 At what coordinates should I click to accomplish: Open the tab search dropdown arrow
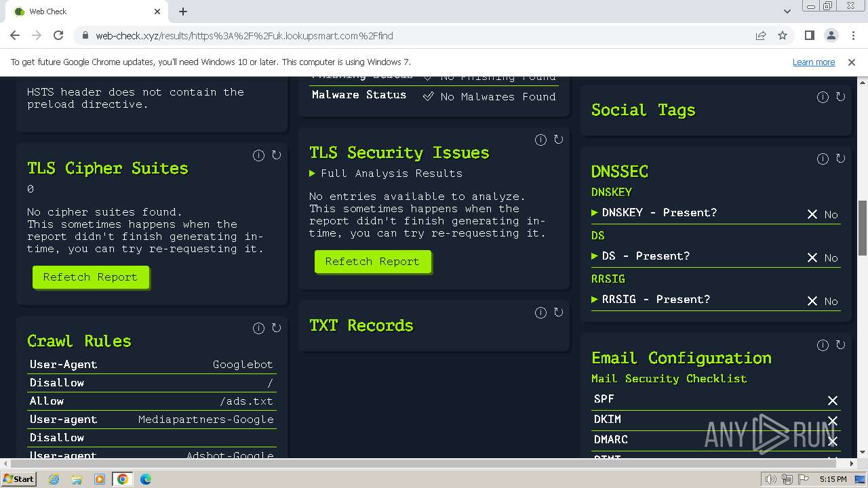[x=787, y=12]
